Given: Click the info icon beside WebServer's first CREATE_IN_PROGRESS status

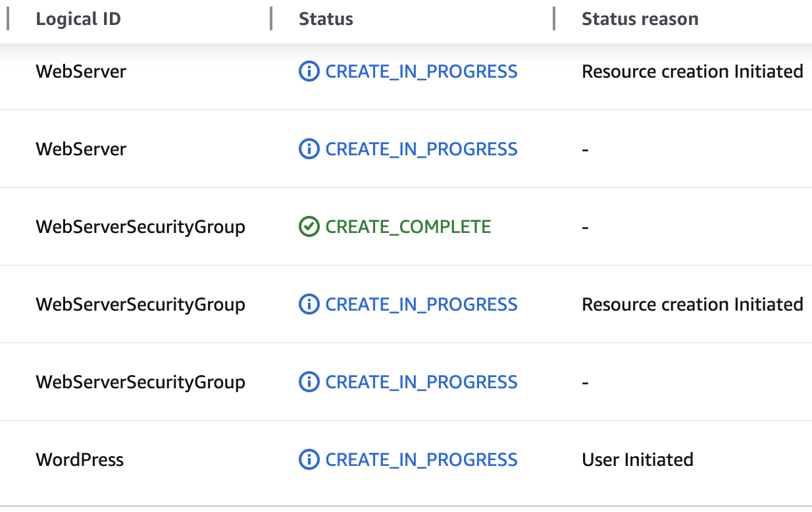Looking at the screenshot, I should click(x=309, y=71).
